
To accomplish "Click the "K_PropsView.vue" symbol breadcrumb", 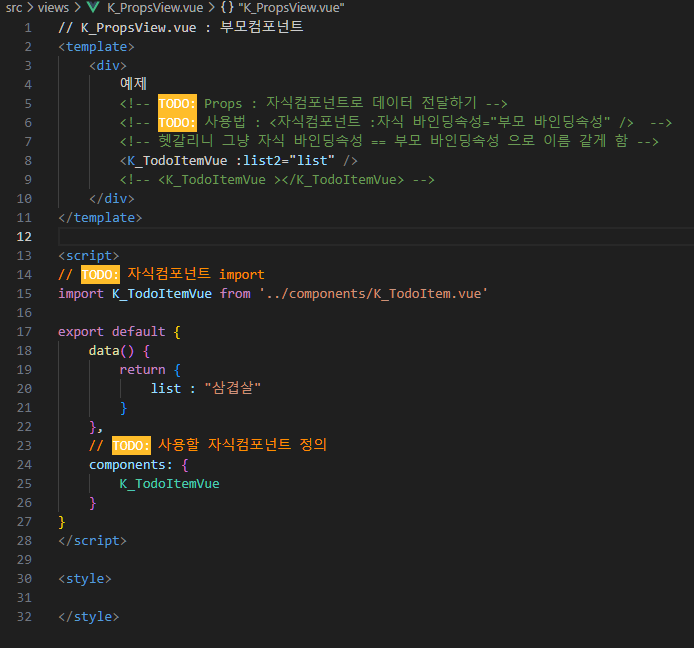I will click(291, 8).
